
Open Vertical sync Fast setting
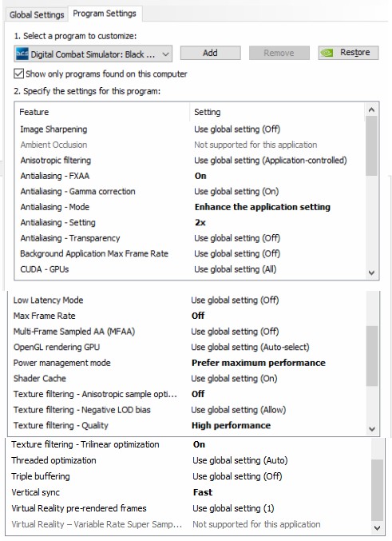pyautogui.click(x=203, y=492)
